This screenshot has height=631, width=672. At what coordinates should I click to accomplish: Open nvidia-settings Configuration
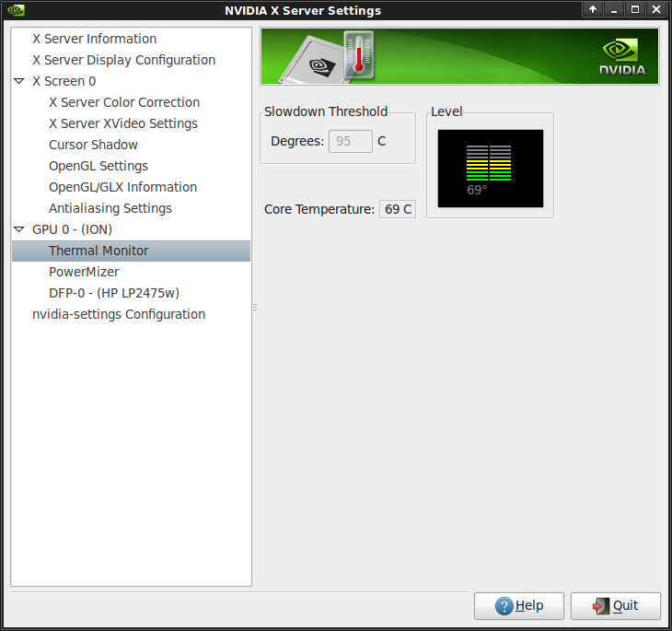tap(119, 314)
